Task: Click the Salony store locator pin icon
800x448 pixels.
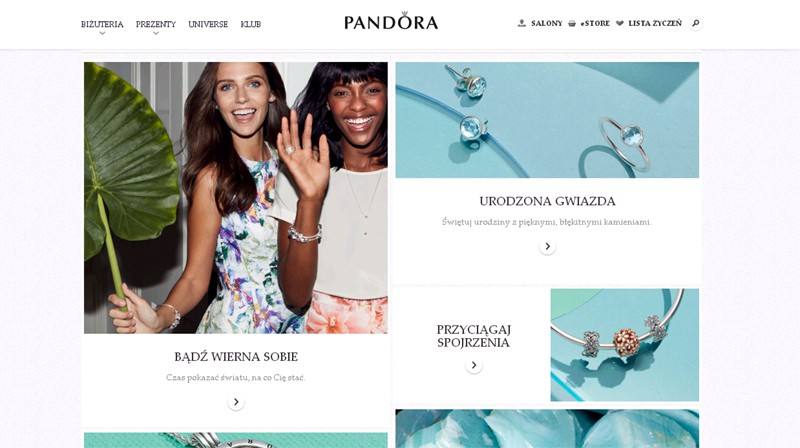Action: [x=521, y=23]
